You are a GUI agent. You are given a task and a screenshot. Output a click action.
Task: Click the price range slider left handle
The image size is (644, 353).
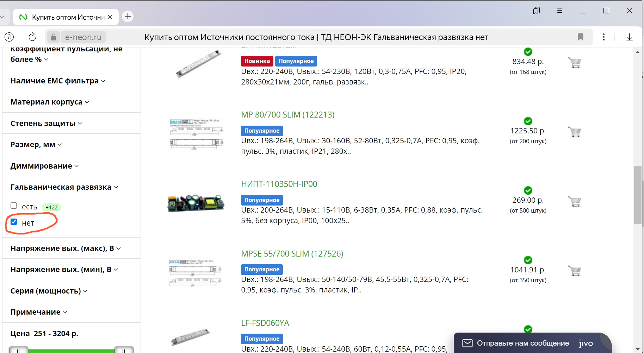[18, 350]
